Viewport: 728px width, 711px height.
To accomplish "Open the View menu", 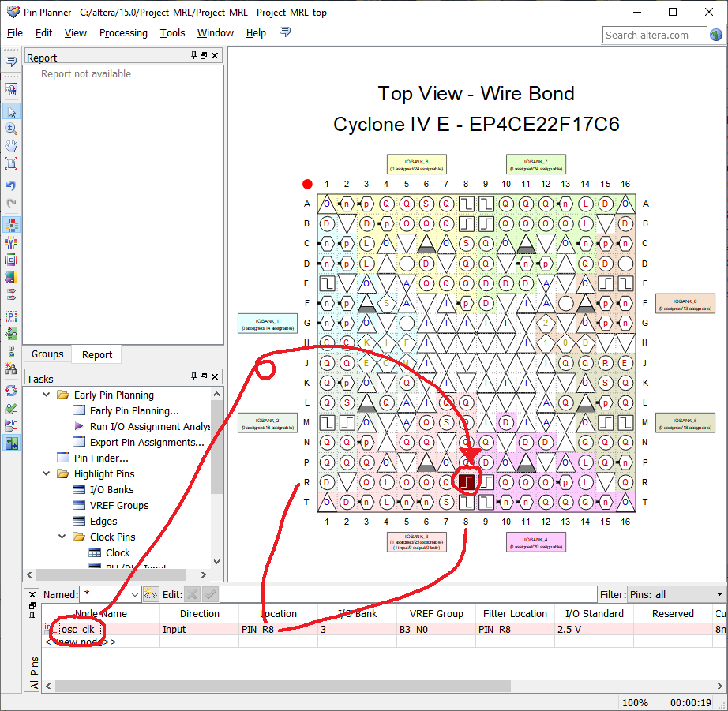I will [x=76, y=33].
